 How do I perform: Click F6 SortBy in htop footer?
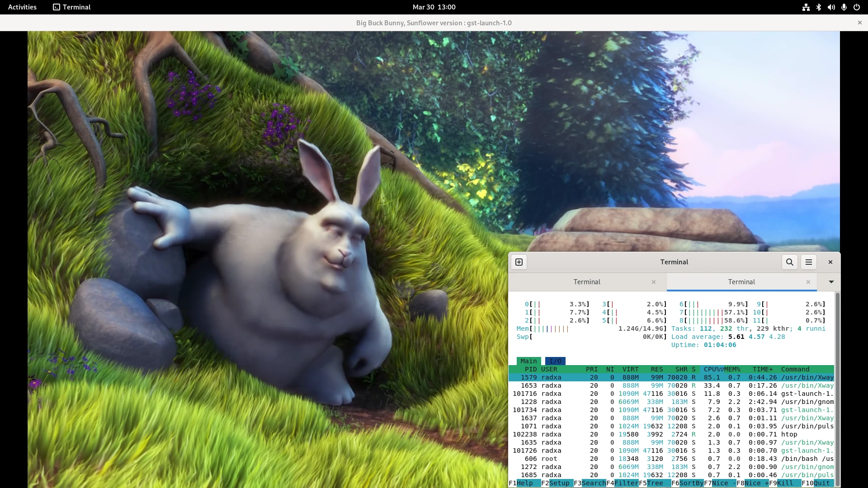[x=687, y=483]
